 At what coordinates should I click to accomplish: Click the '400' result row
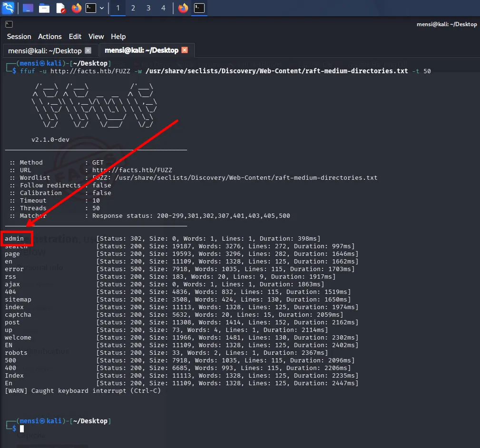pos(177,368)
